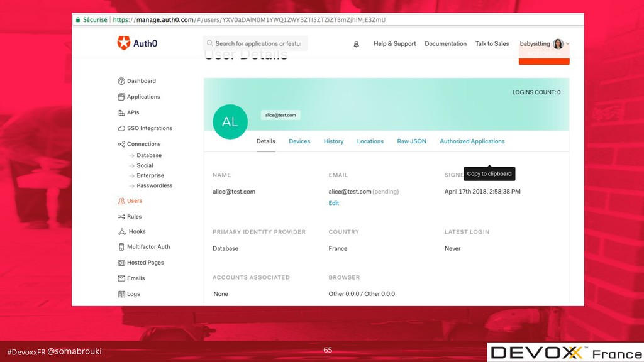
Task: Click the Logs book icon
Action: coord(121,294)
